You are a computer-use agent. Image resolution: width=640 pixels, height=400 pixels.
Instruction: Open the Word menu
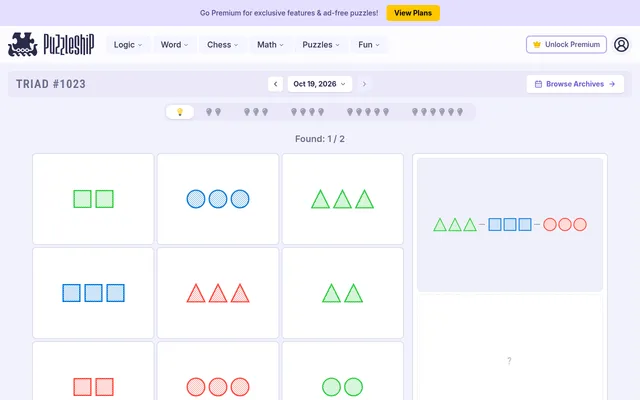174,45
